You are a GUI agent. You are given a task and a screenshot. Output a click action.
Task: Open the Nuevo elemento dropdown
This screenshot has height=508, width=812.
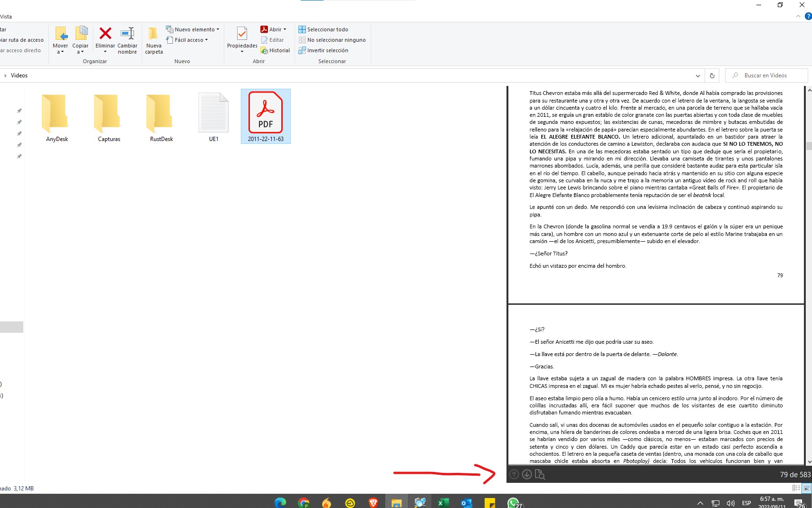(x=193, y=29)
